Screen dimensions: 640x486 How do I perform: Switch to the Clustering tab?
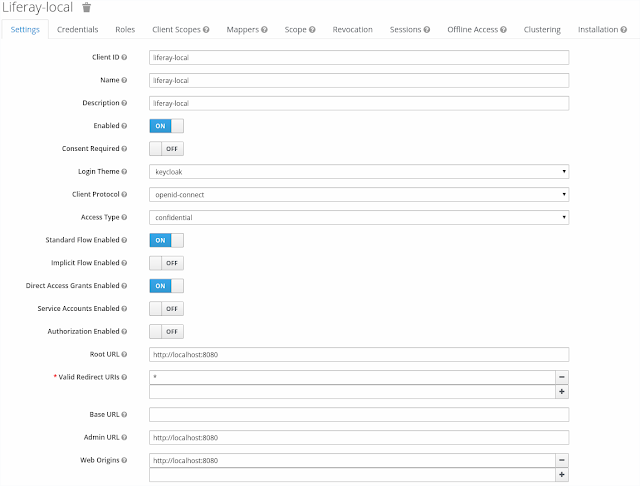[542, 29]
